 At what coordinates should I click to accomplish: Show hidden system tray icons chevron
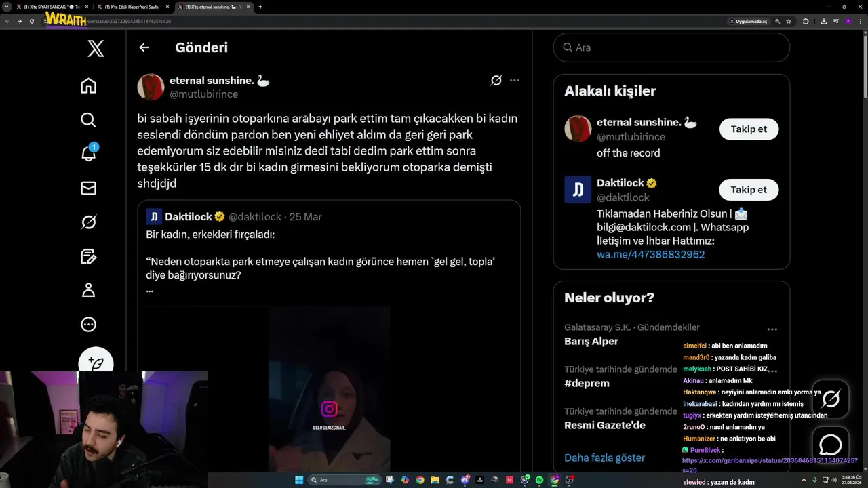(x=804, y=480)
